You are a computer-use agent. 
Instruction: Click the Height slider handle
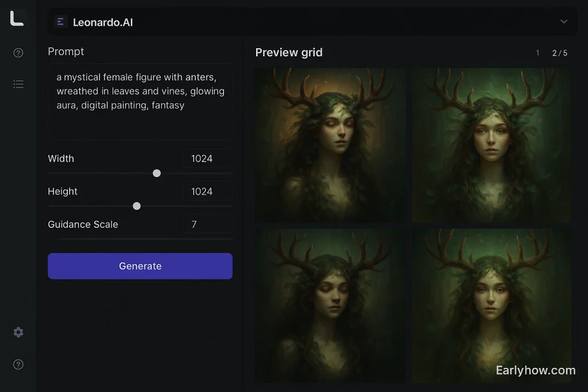(137, 206)
